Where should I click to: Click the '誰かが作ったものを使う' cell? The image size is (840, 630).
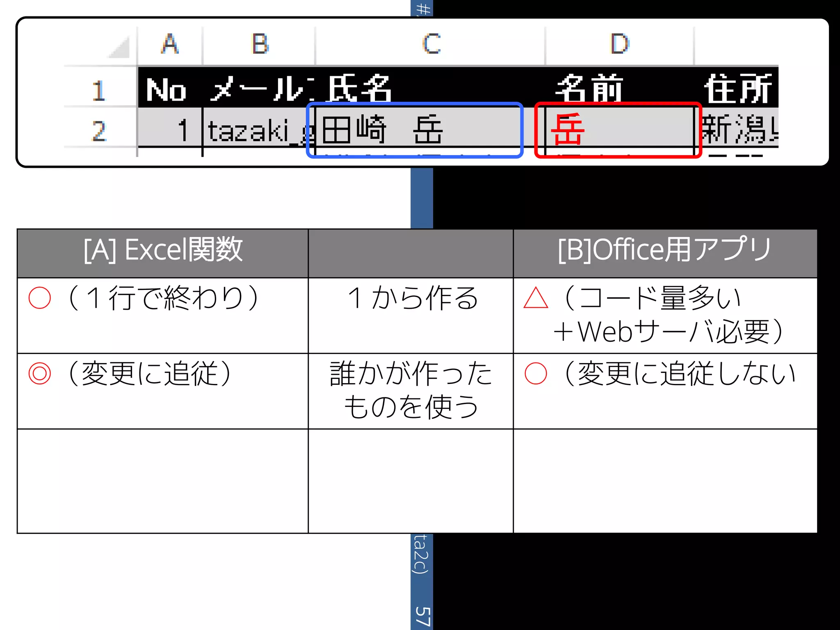411,391
